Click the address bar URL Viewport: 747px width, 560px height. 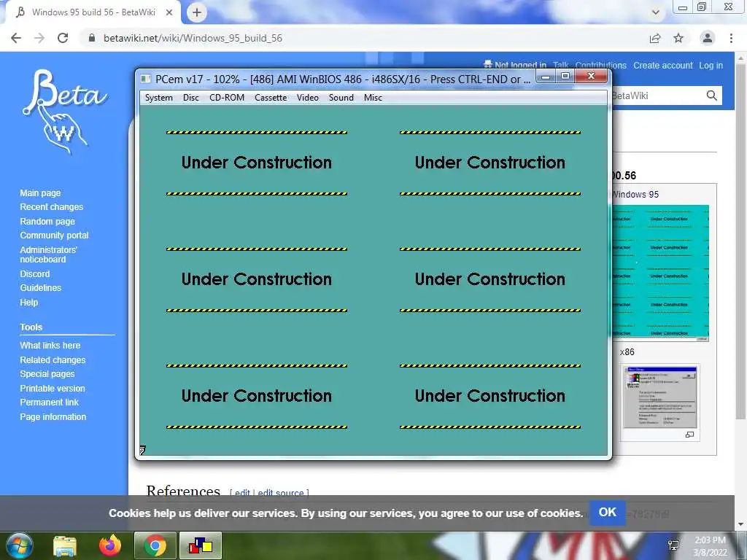(193, 38)
